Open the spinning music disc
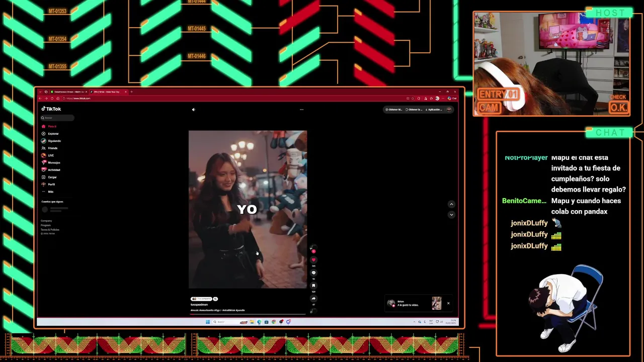The height and width of the screenshot is (362, 644). pyautogui.click(x=313, y=311)
